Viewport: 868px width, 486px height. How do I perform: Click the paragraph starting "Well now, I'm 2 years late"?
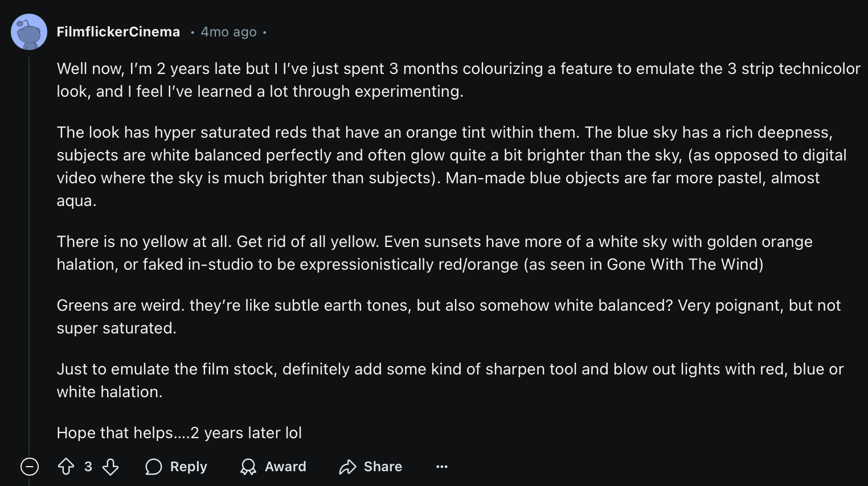(x=342, y=80)
